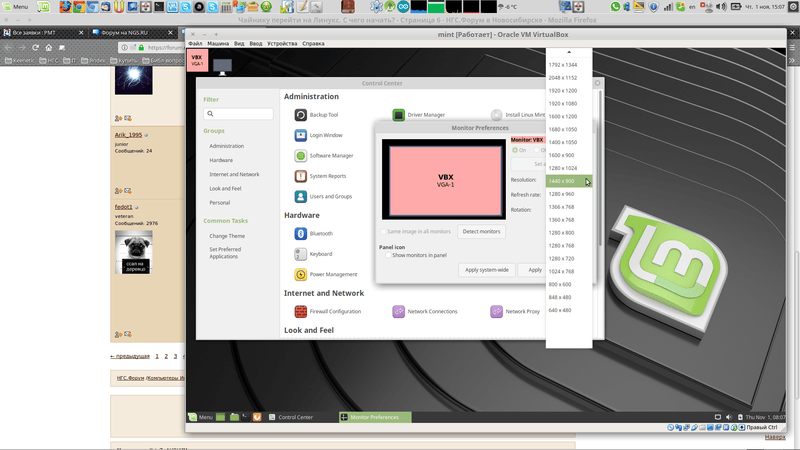This screenshot has height=450, width=800.
Task: Click the Bluetooth settings icon
Action: pyautogui.click(x=300, y=233)
